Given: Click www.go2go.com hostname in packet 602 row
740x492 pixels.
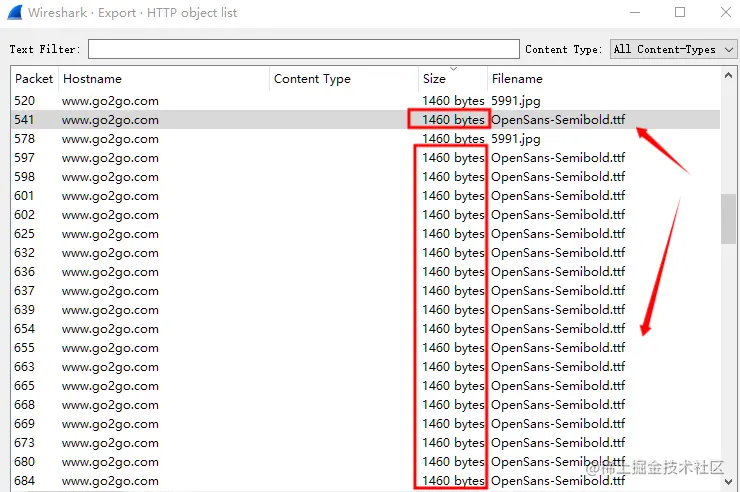Looking at the screenshot, I should coord(110,215).
